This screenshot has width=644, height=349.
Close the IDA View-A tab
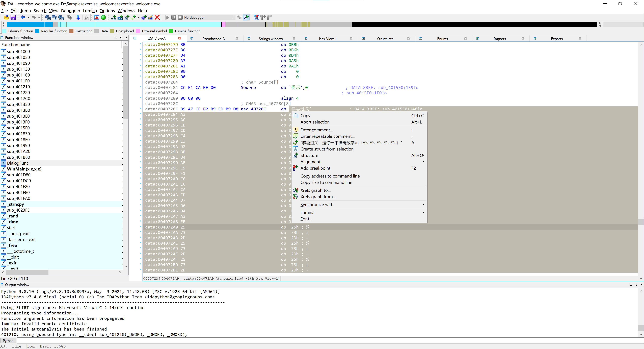click(x=179, y=38)
